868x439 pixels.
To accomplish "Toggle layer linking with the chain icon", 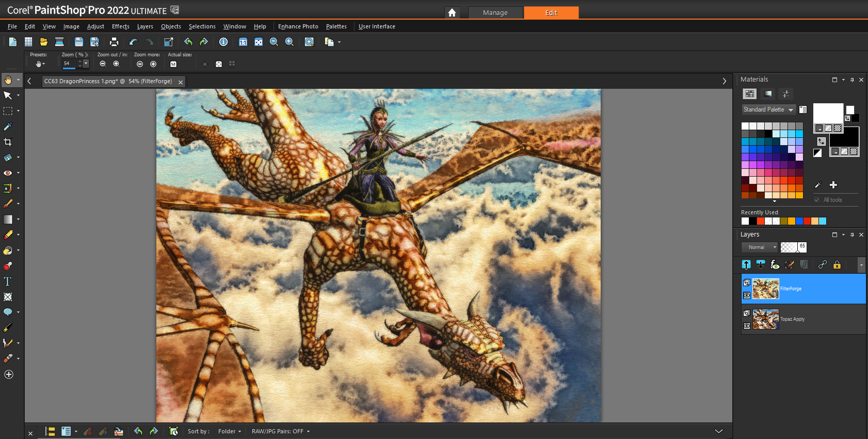I will pyautogui.click(x=823, y=264).
